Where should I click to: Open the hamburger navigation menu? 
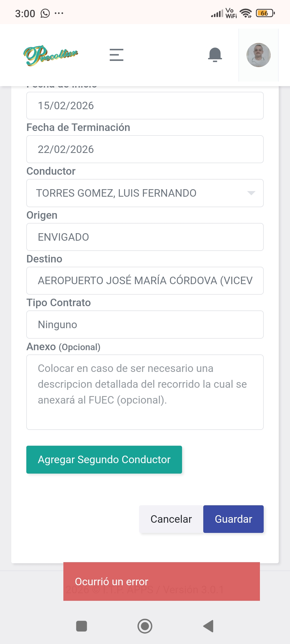[x=117, y=55]
